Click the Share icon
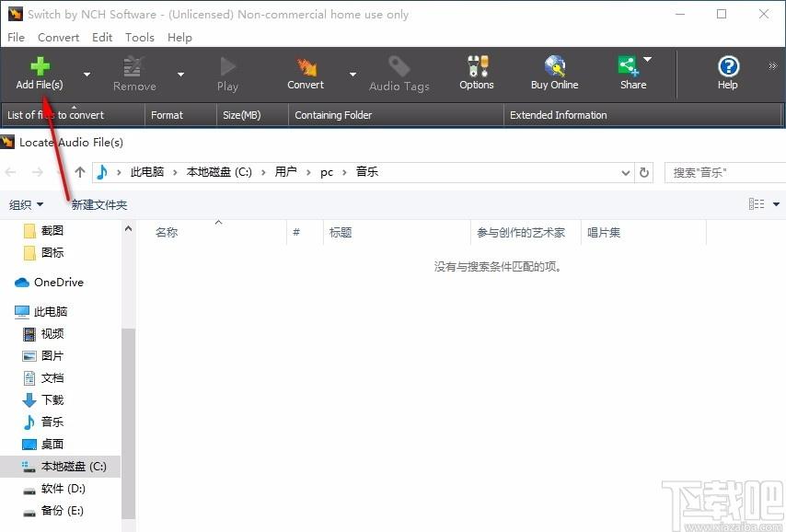This screenshot has width=786, height=532. (628, 66)
